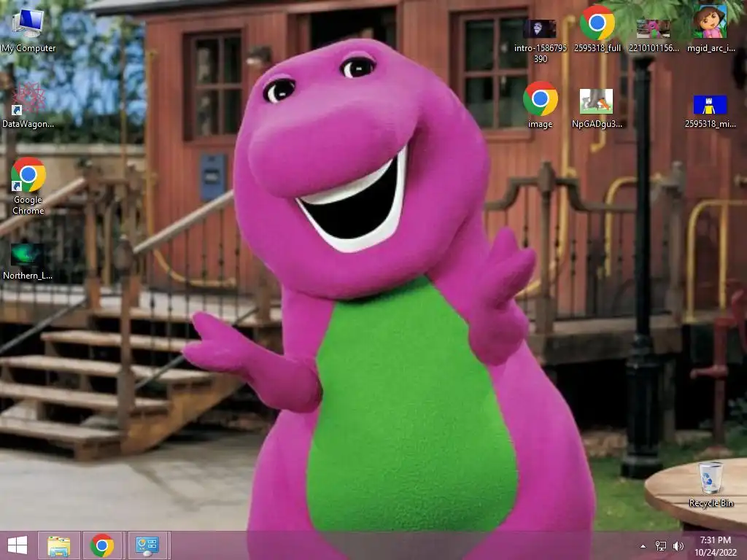Select the intro-1586795390 file thumbnail
This screenshot has height=560, width=747.
pyautogui.click(x=539, y=28)
